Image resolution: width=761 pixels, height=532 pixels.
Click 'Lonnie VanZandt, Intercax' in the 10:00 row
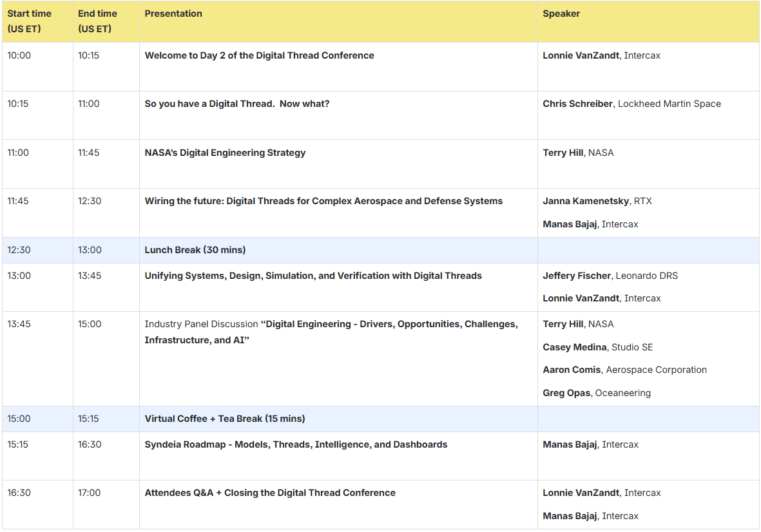tap(601, 55)
